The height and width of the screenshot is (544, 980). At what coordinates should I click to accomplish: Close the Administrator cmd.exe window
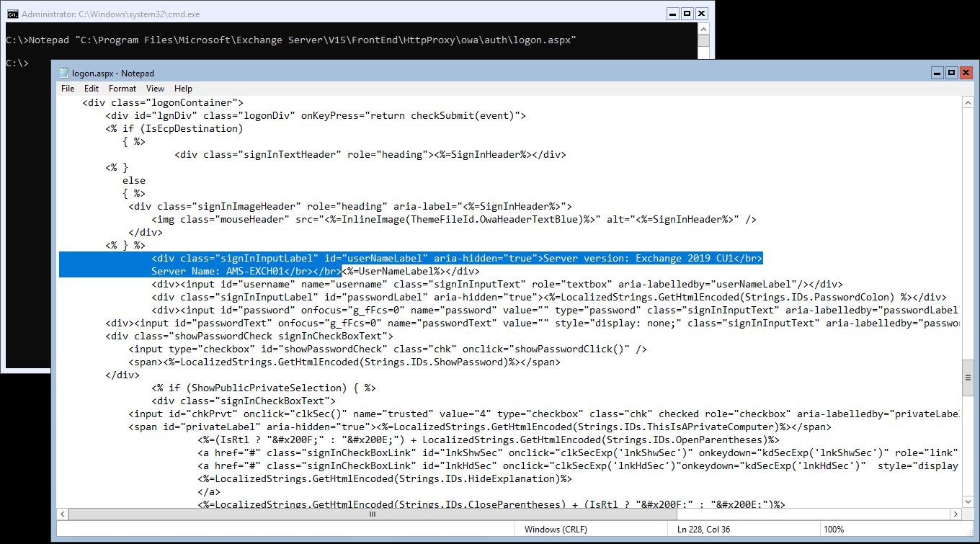click(701, 14)
